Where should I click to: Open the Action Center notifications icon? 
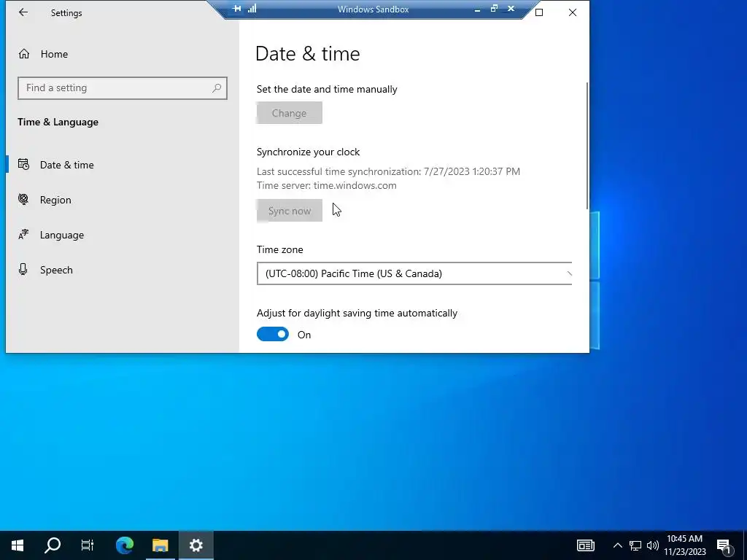pyautogui.click(x=724, y=545)
